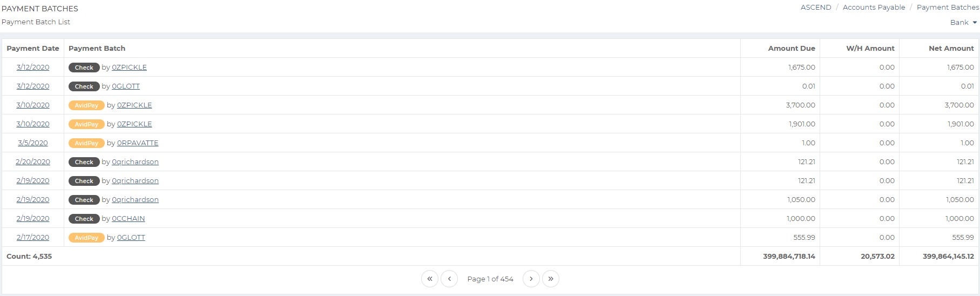The image size is (980, 296).
Task: Open user 0RPAVATTE link
Action: click(x=138, y=143)
